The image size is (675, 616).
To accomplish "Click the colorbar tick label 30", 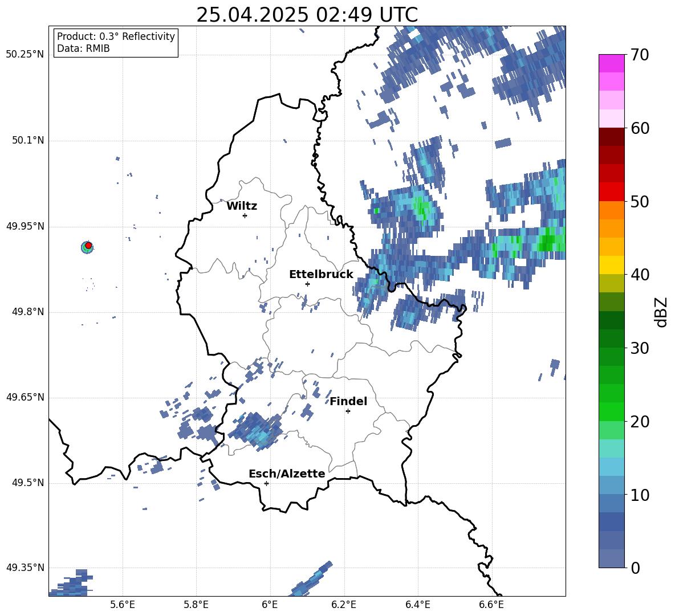I will (640, 348).
